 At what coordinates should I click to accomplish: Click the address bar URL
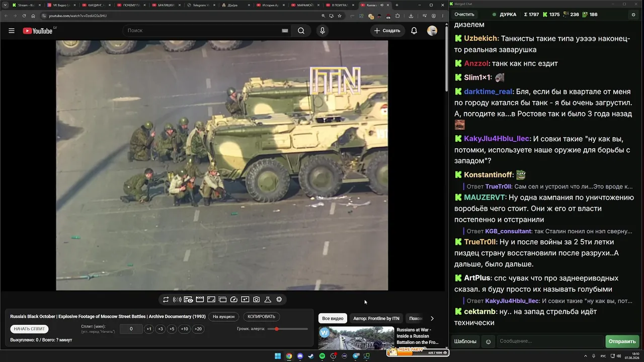tap(77, 16)
